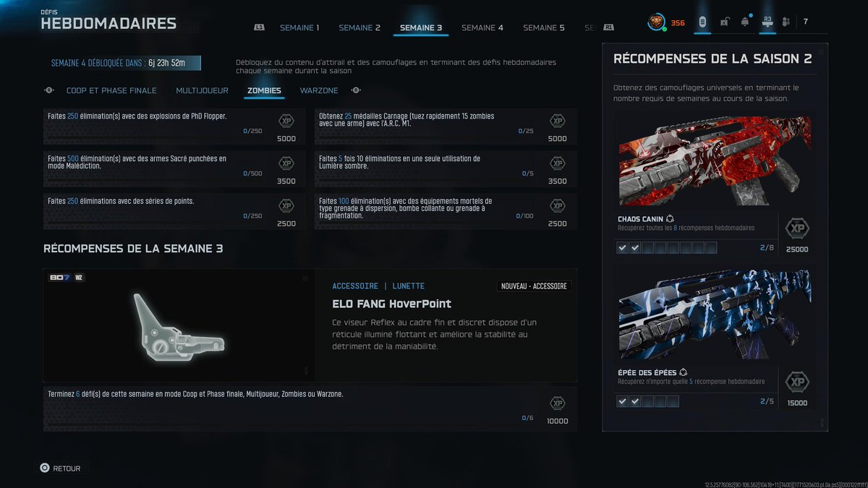Select the médailles Carnage A.R.C. M1 challenge
This screenshot has width=868, height=488.
pyautogui.click(x=446, y=127)
